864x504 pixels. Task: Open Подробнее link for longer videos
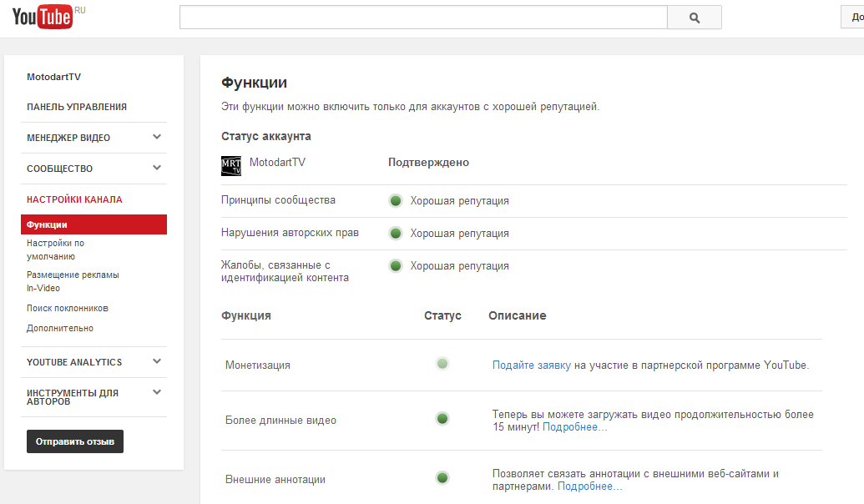click(574, 427)
